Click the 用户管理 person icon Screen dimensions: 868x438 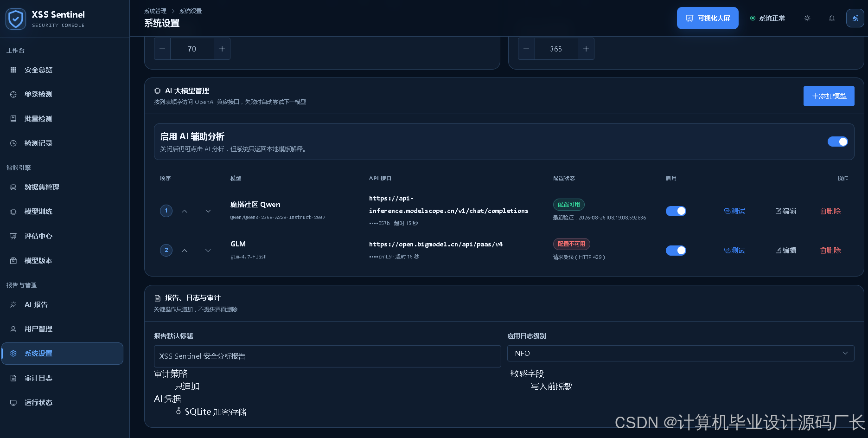point(13,329)
